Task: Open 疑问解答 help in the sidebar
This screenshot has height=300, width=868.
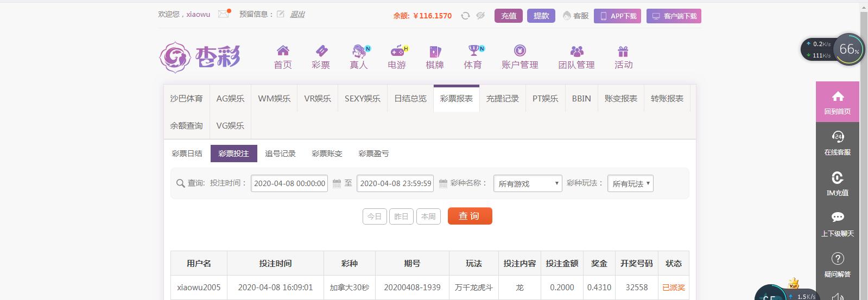Action: (x=838, y=264)
